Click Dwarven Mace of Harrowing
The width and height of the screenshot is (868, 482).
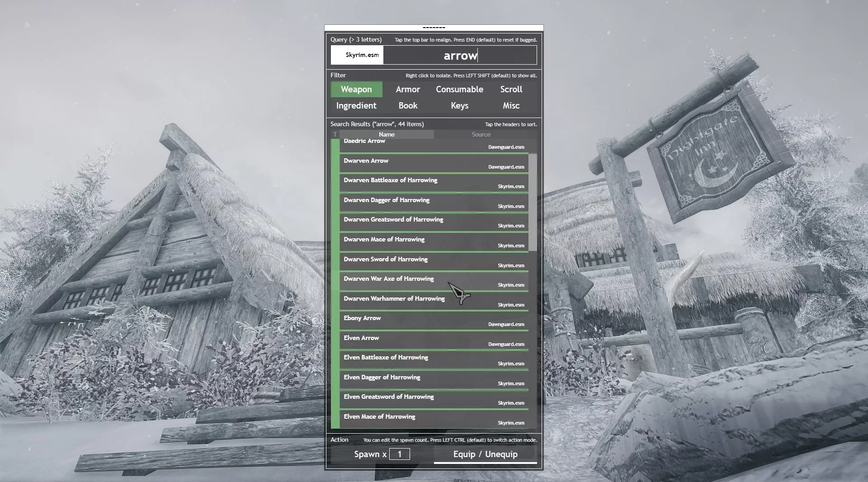(434, 242)
